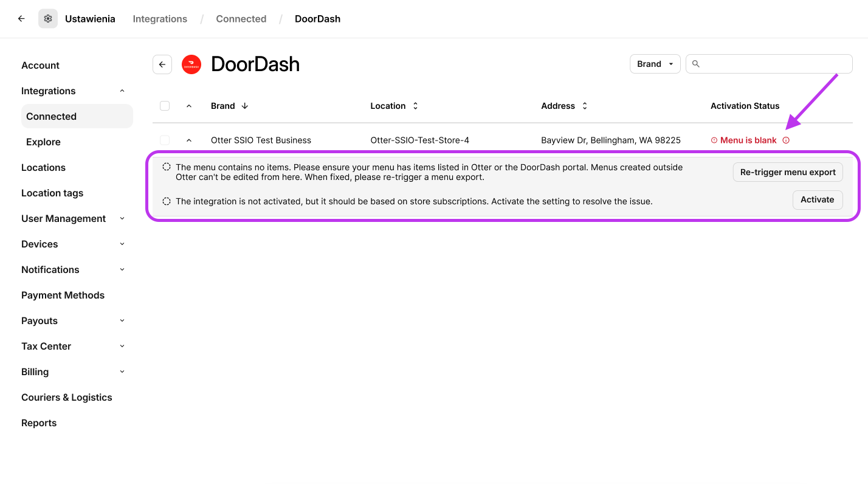Open the Brand filter dropdown
The width and height of the screenshot is (868, 484).
coord(655,64)
